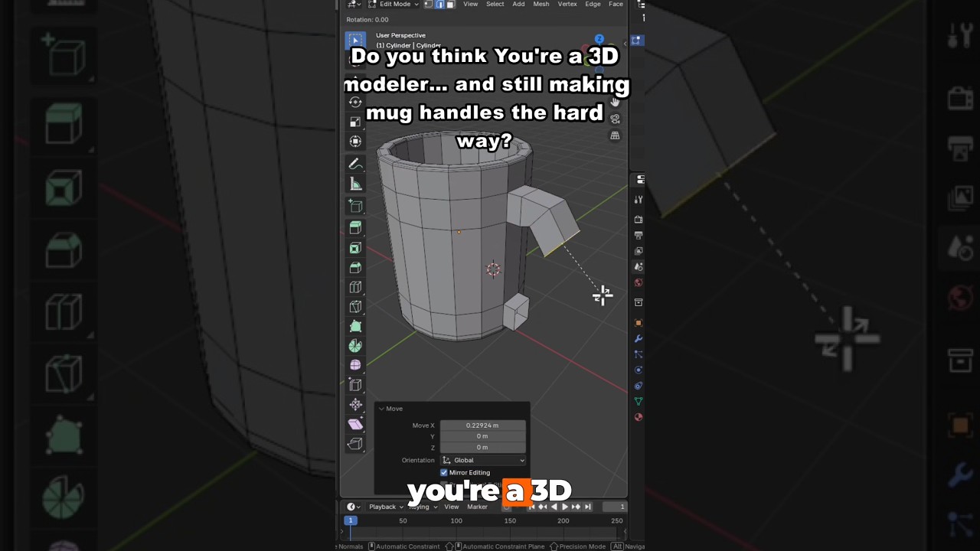Click the Move X value field
The image size is (980, 551).
click(x=482, y=425)
